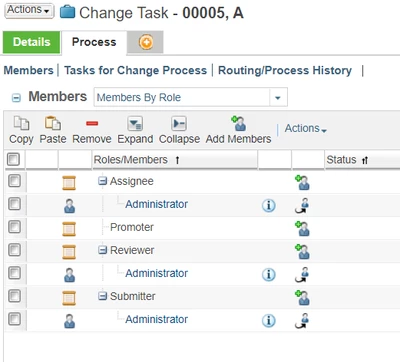Viewport: 400px width, 362px height.
Task: Open the Administrator link under Reviewer
Action: [x=156, y=273]
